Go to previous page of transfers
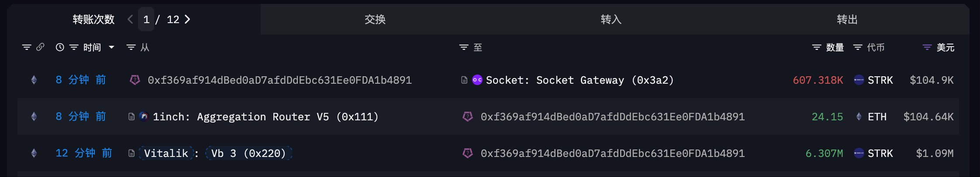Image resolution: width=980 pixels, height=177 pixels. (x=130, y=19)
